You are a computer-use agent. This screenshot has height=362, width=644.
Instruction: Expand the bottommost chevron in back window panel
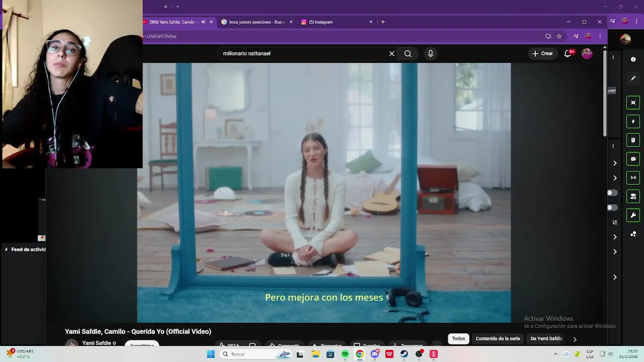point(615,277)
